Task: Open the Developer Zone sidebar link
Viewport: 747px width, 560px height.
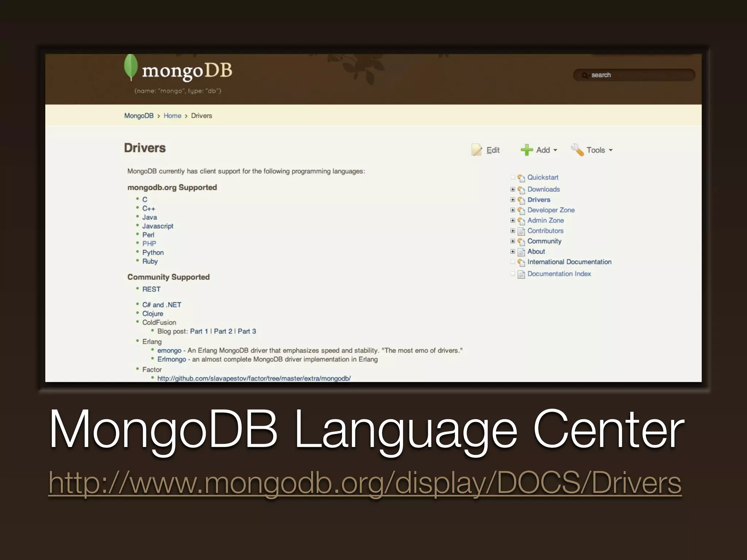Action: 551,210
